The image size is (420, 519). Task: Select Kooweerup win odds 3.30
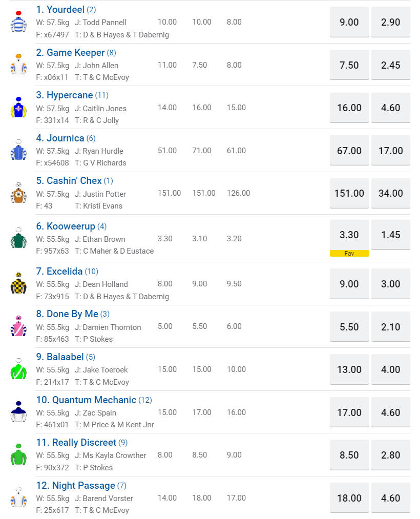(349, 235)
